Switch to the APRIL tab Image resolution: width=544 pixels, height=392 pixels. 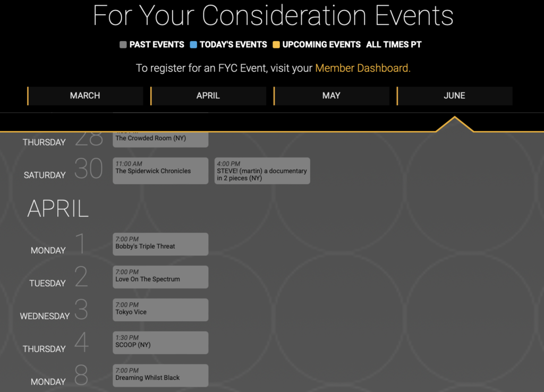pos(208,96)
